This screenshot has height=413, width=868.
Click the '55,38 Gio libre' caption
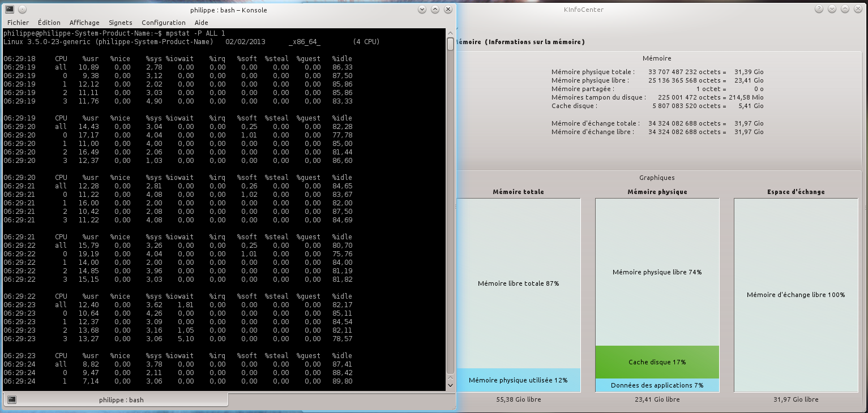tap(519, 399)
